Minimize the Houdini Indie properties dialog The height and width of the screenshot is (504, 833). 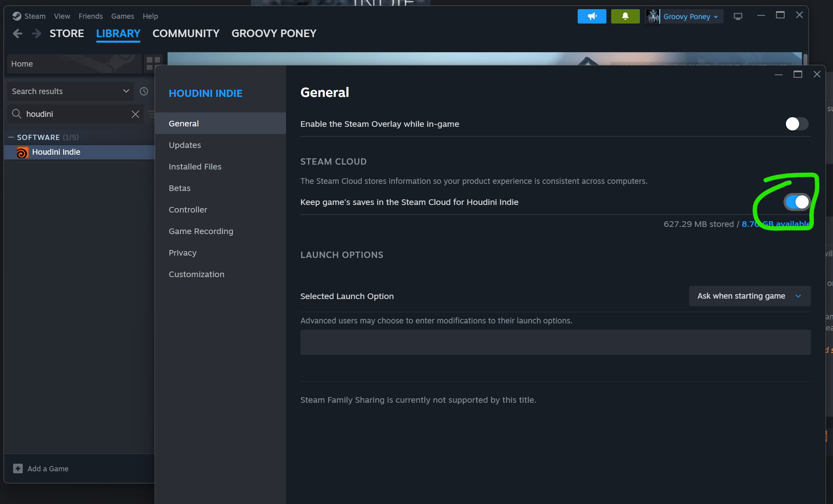click(x=778, y=75)
